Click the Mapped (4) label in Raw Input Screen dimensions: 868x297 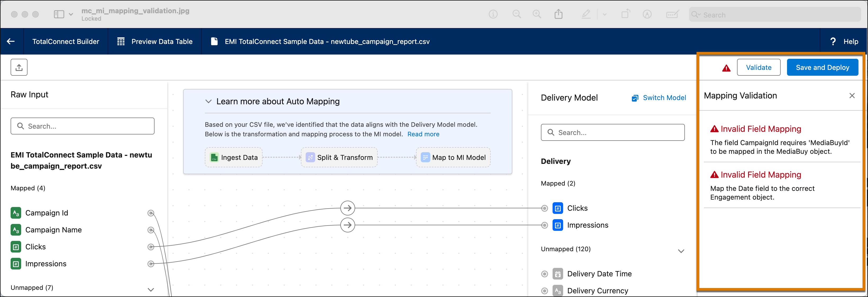pyautogui.click(x=28, y=188)
